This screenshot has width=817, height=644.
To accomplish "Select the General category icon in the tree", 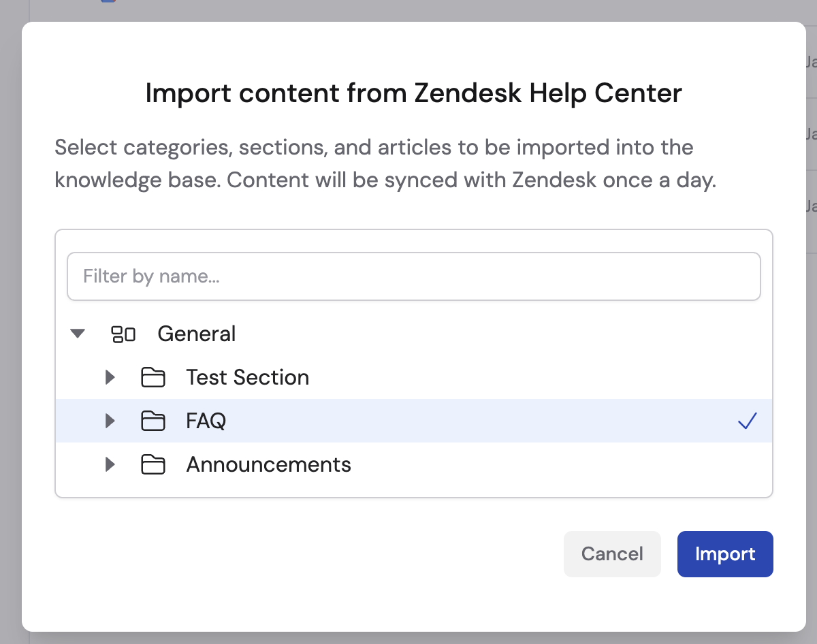I will (x=123, y=334).
